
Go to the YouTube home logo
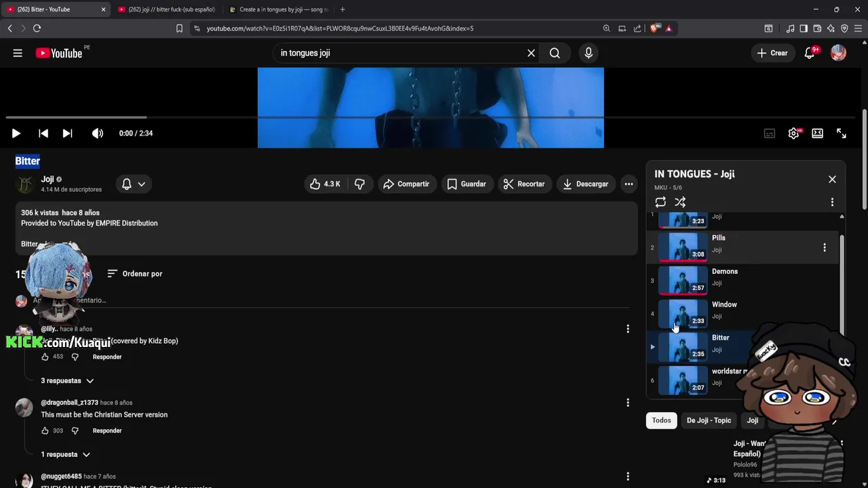click(59, 53)
